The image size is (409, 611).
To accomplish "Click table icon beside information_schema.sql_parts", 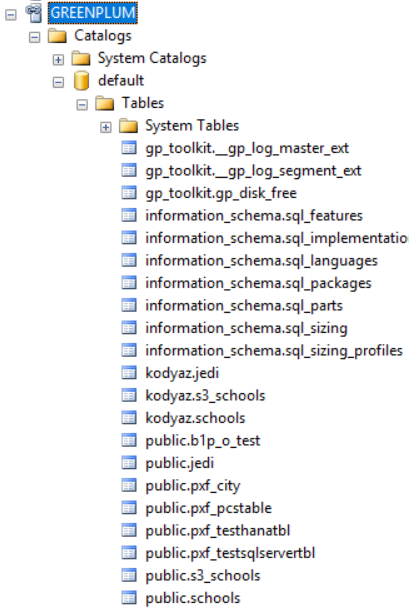I will pyautogui.click(x=129, y=306).
